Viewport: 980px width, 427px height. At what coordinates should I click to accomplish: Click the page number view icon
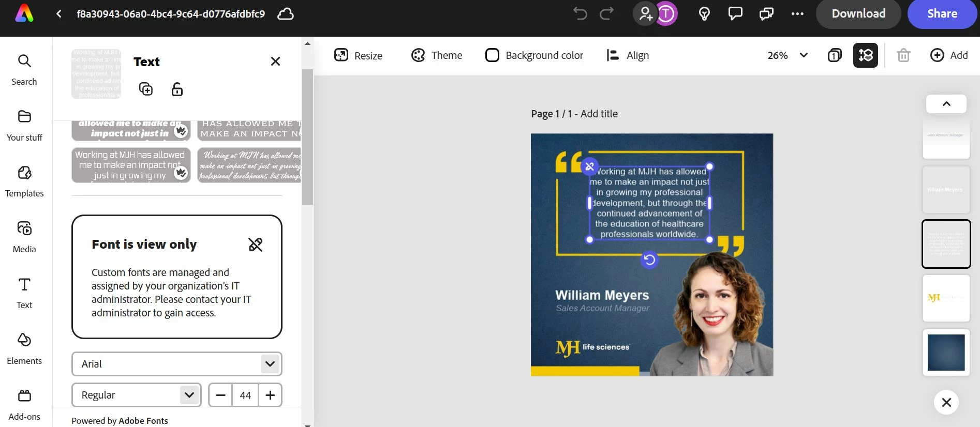(835, 55)
